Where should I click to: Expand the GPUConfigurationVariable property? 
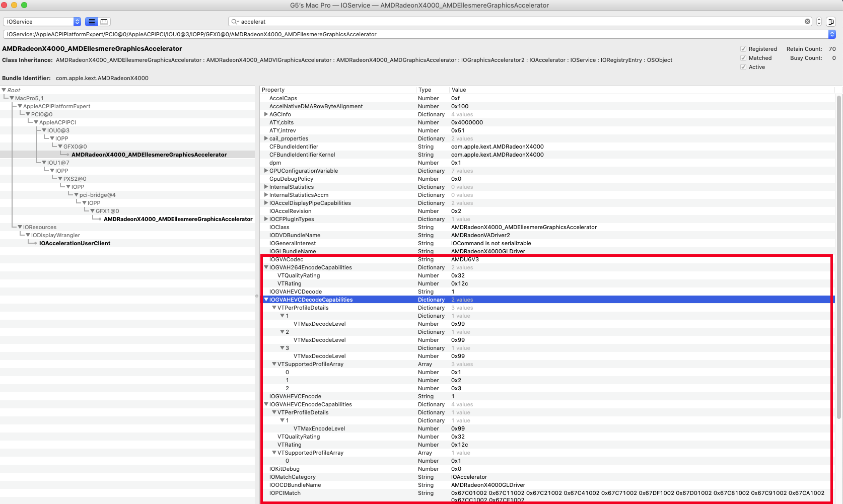tap(266, 171)
